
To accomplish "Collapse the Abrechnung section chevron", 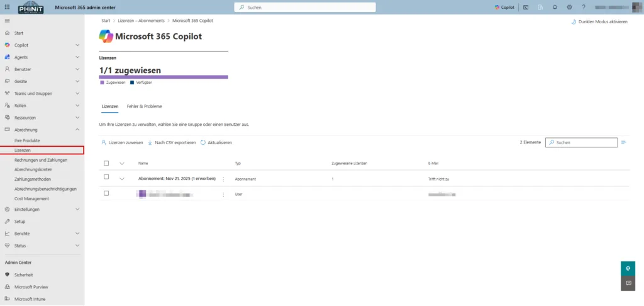I will coord(77,130).
